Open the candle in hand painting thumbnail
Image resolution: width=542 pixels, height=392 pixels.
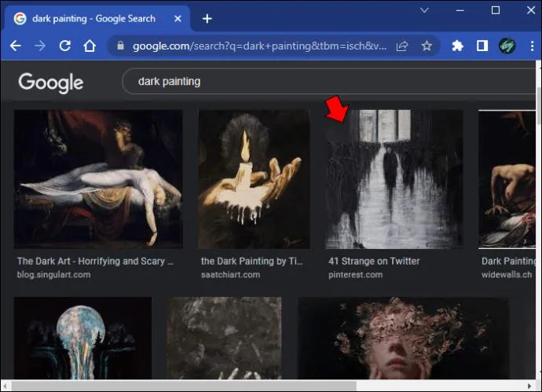[x=254, y=179]
